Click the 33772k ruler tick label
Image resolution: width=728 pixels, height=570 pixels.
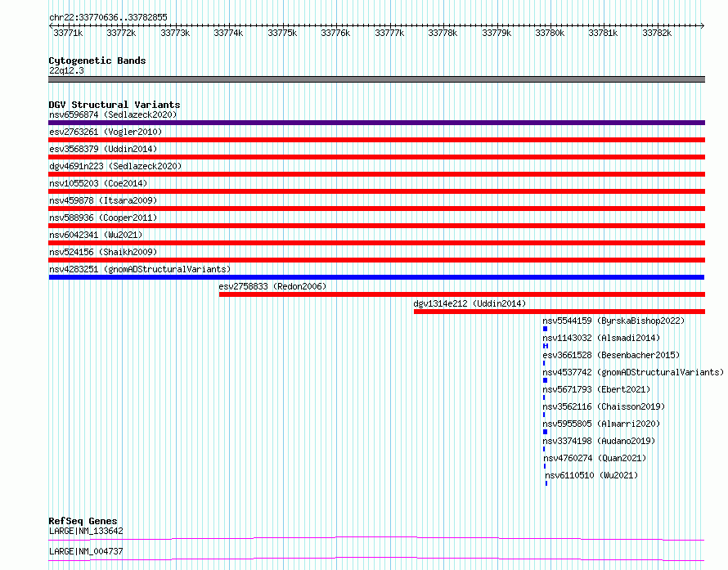tap(121, 33)
